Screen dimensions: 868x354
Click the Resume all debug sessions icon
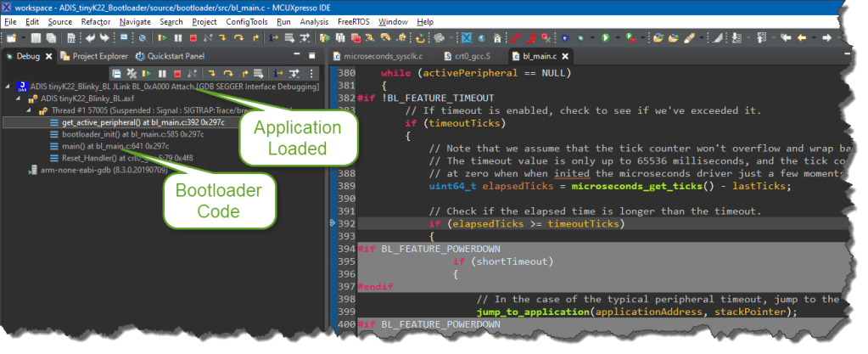coord(324,37)
